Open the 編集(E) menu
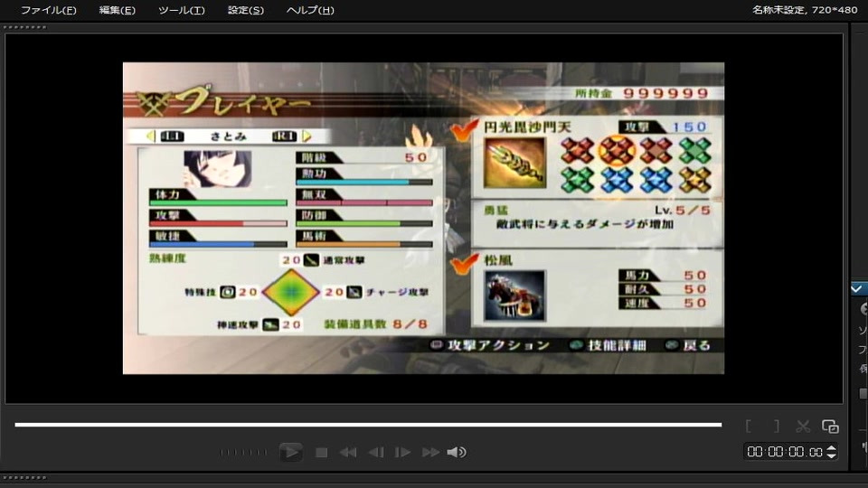 (117, 10)
